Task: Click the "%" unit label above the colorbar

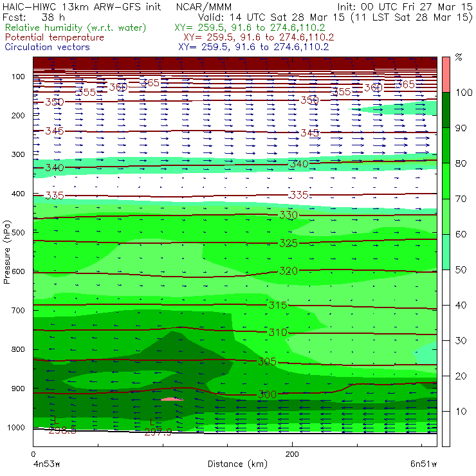Action: 459,57
